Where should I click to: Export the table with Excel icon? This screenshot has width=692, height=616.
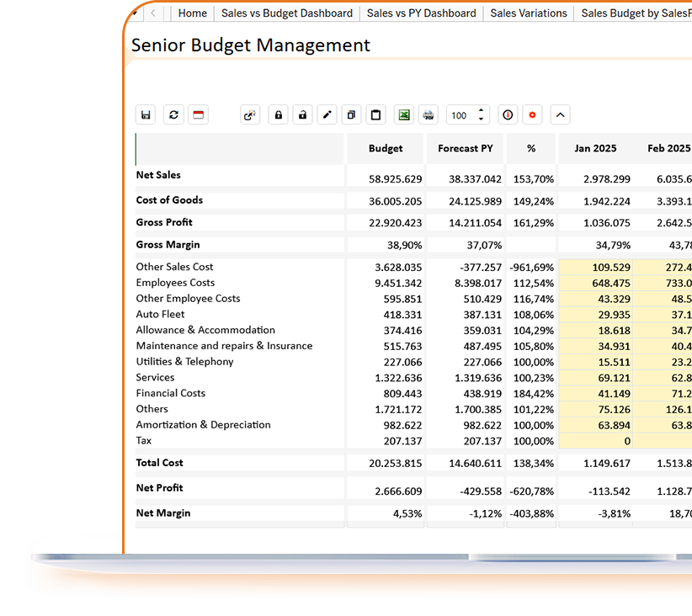(x=404, y=115)
